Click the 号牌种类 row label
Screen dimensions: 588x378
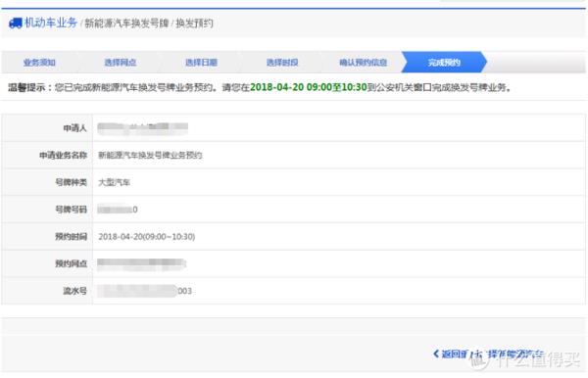tap(71, 182)
